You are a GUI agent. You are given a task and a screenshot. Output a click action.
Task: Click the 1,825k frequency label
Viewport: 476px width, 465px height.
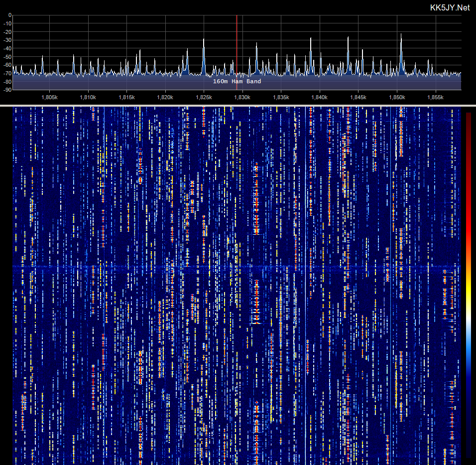pos(204,97)
